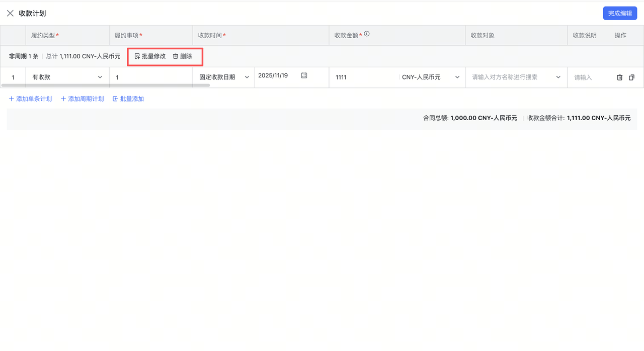Click the 1111 amount input field
This screenshot has height=351, width=644.
(362, 77)
